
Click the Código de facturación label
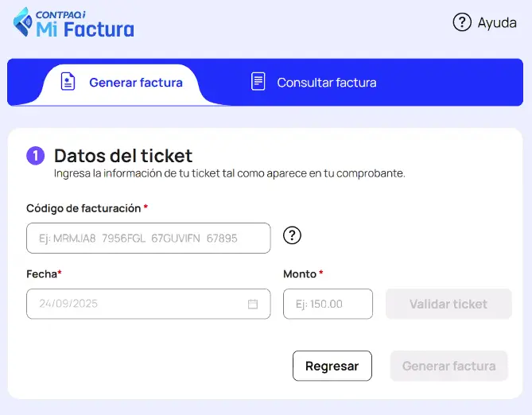point(83,208)
